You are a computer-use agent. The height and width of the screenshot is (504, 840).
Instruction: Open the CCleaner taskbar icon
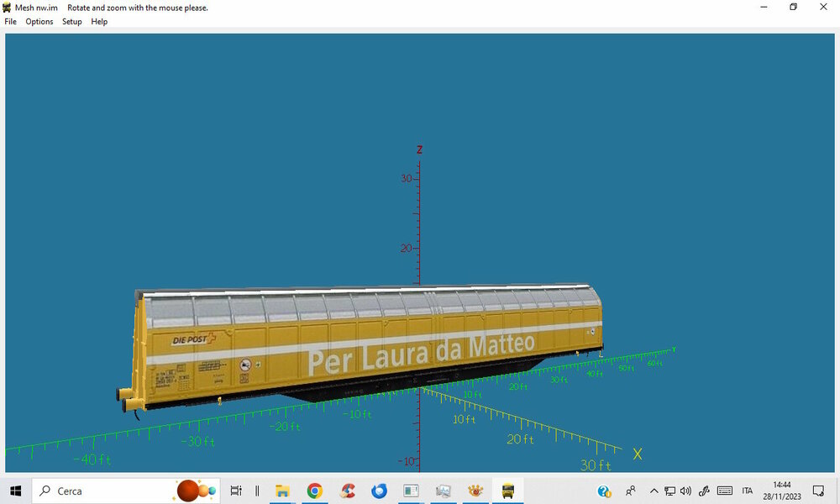point(347,491)
